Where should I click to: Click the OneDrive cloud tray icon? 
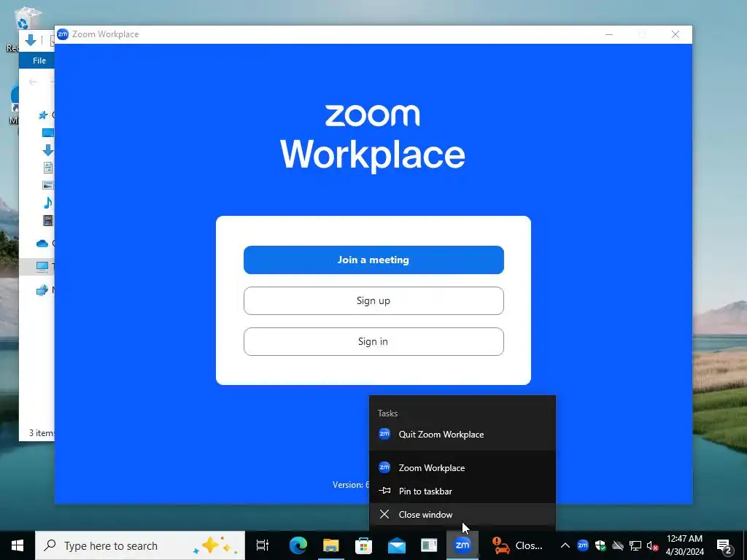point(618,545)
